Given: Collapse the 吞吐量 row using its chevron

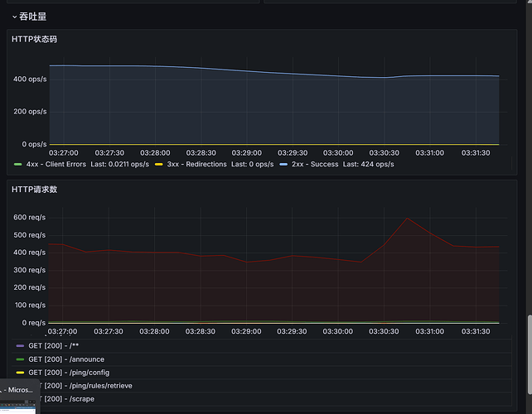Looking at the screenshot, I should coord(14,16).
